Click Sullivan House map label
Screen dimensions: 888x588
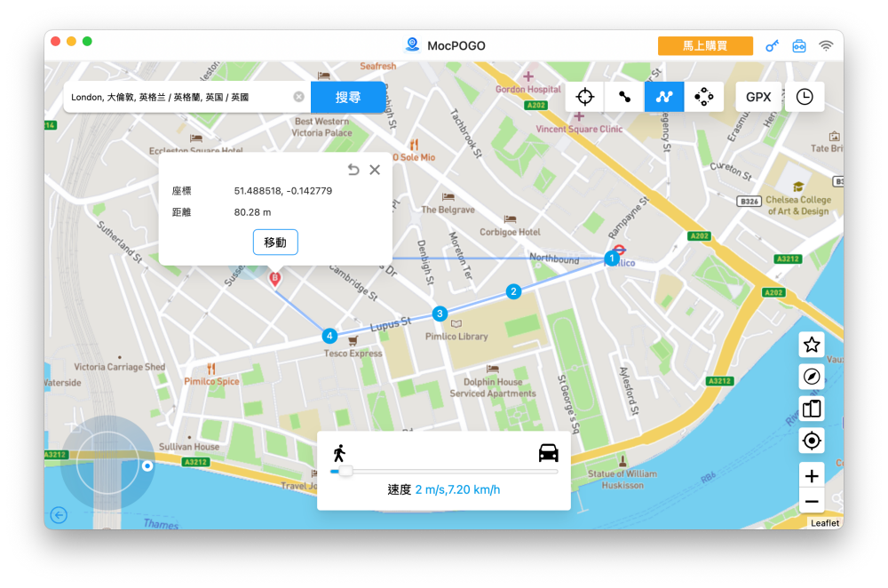click(x=188, y=447)
